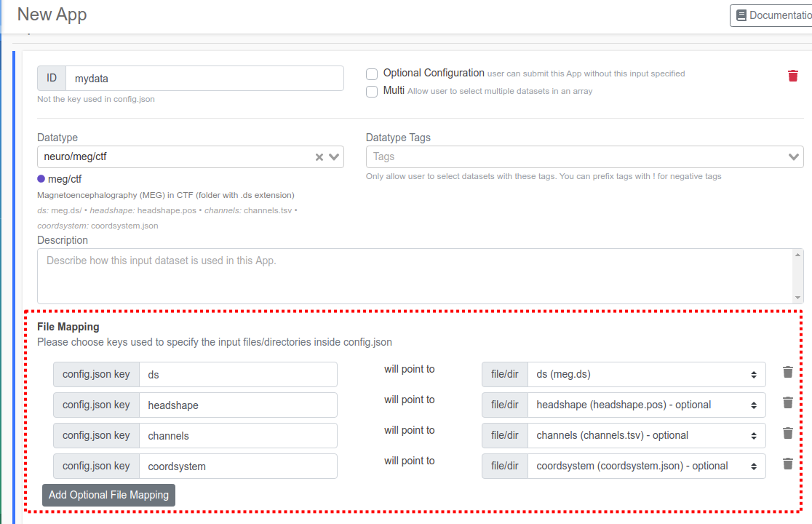
Task: Open the Datatype Tags dropdown
Action: (585, 157)
